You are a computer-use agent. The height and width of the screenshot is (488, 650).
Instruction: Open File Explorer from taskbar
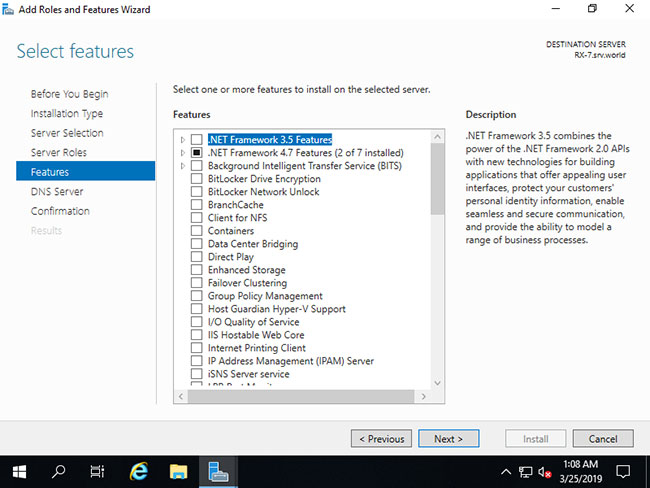click(x=178, y=472)
